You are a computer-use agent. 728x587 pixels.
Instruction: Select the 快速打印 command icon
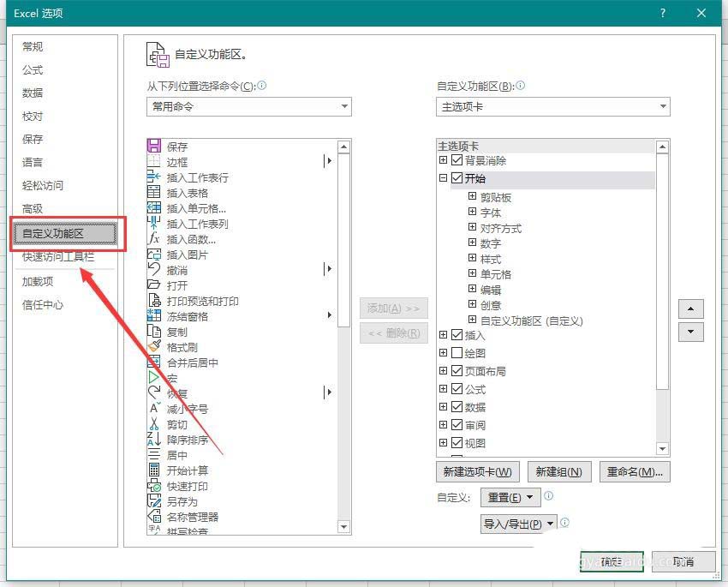click(x=153, y=485)
